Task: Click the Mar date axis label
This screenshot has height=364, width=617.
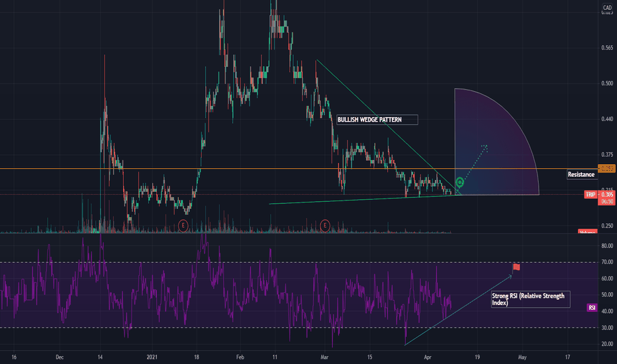Action: tap(324, 357)
